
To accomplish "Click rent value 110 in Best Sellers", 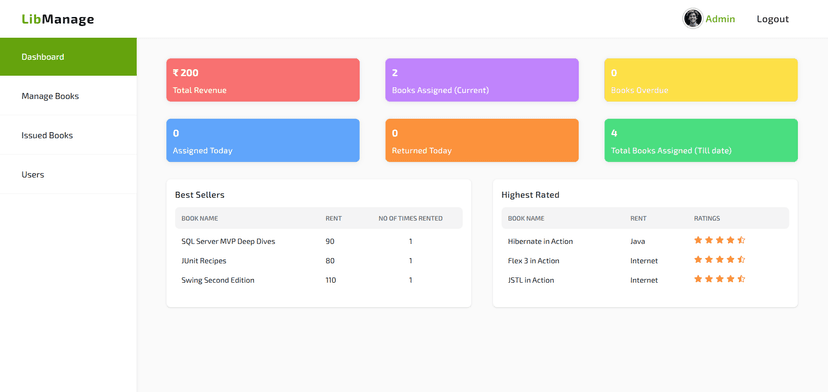I will point(331,280).
